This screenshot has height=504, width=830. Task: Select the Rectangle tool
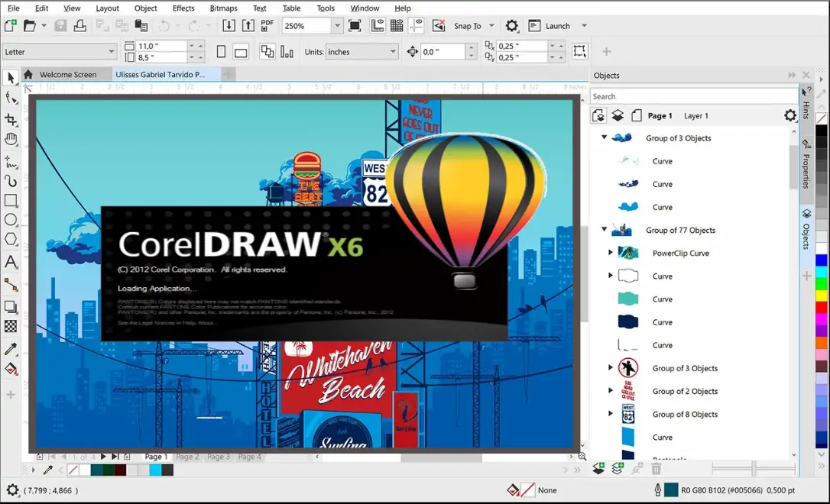coord(11,200)
